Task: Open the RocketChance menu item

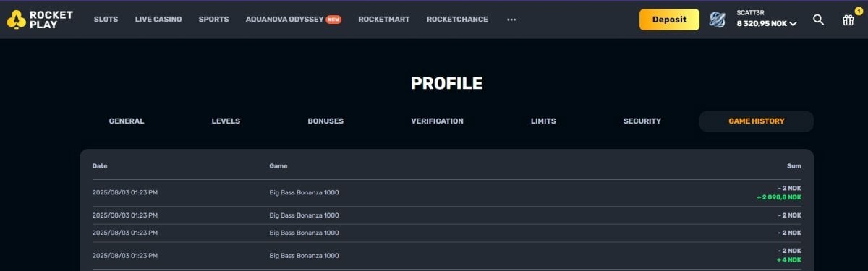Action: (457, 20)
